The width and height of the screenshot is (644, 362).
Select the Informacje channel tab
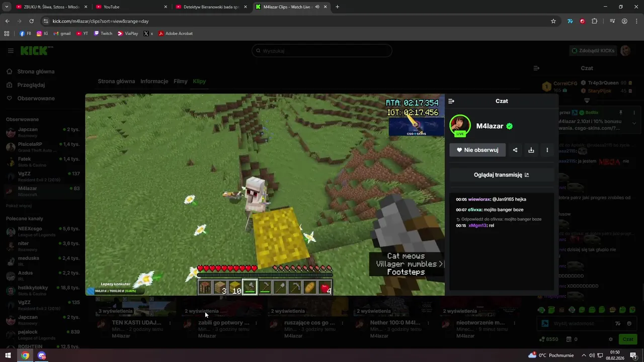154,81
